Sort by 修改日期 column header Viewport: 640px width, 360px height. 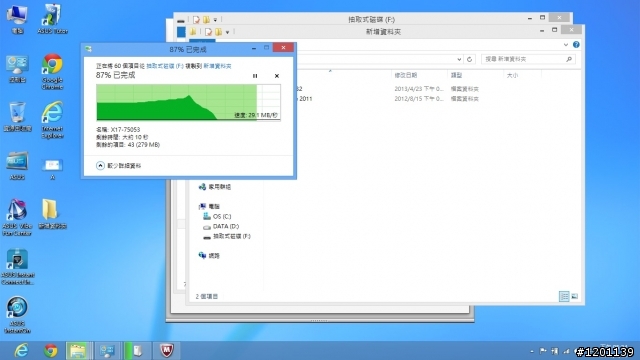click(406, 75)
